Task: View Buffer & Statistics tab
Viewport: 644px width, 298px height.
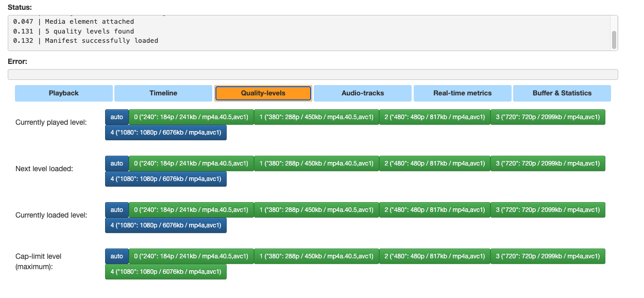Action: 562,93
